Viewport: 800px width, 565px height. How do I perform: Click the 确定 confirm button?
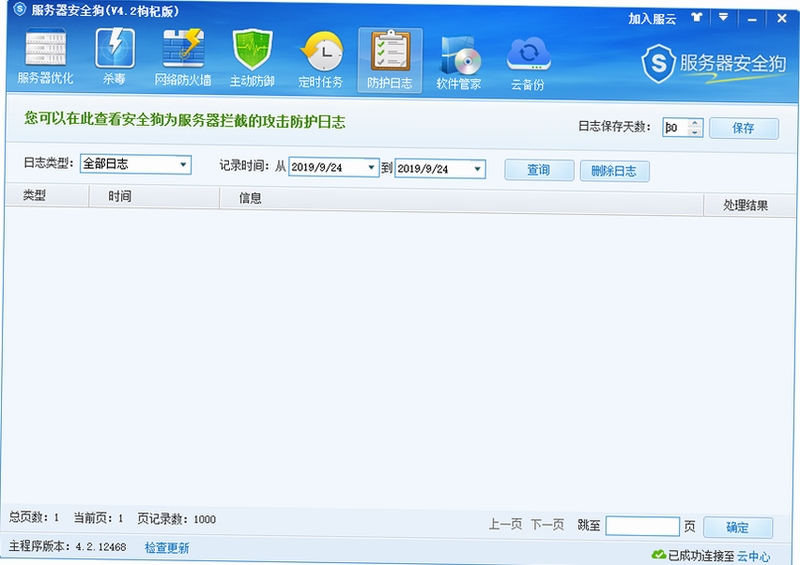pyautogui.click(x=738, y=527)
